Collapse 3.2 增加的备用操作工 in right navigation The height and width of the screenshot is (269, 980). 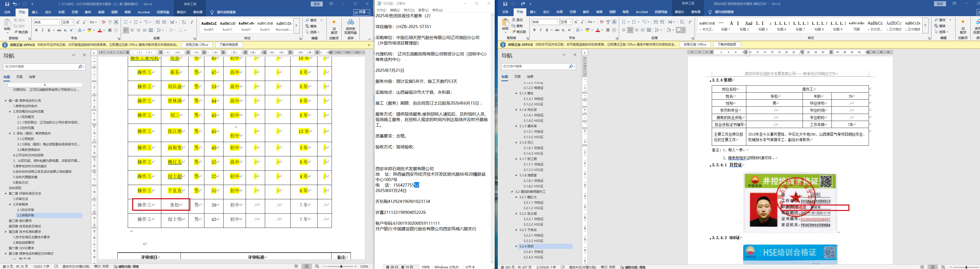[512, 192]
